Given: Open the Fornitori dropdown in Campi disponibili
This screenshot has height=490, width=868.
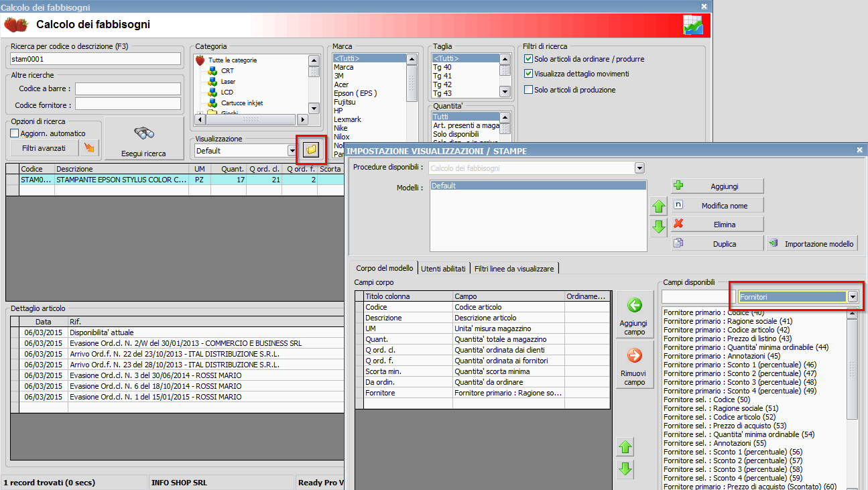Looking at the screenshot, I should coord(853,296).
